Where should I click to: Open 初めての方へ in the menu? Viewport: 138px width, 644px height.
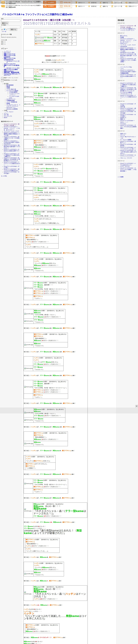point(8,53)
